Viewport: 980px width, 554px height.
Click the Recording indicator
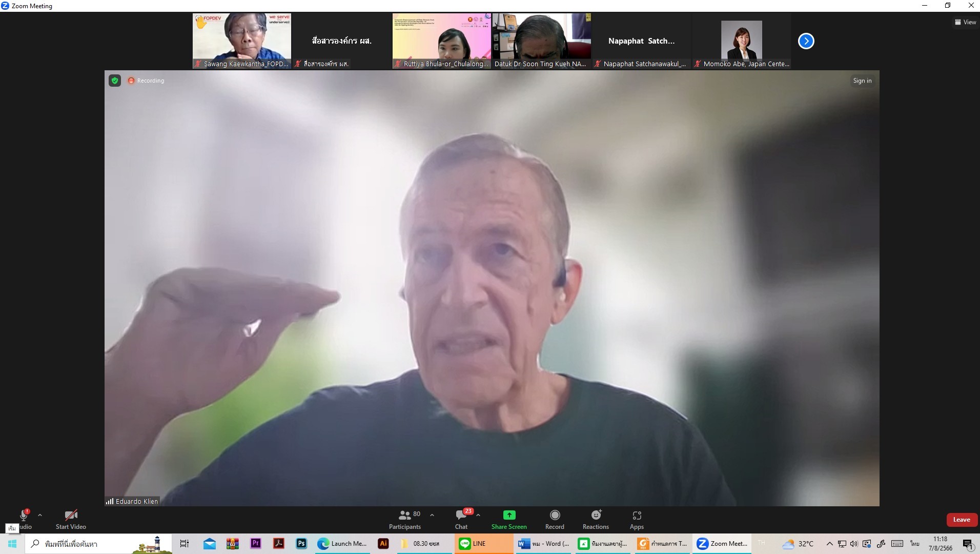click(146, 81)
